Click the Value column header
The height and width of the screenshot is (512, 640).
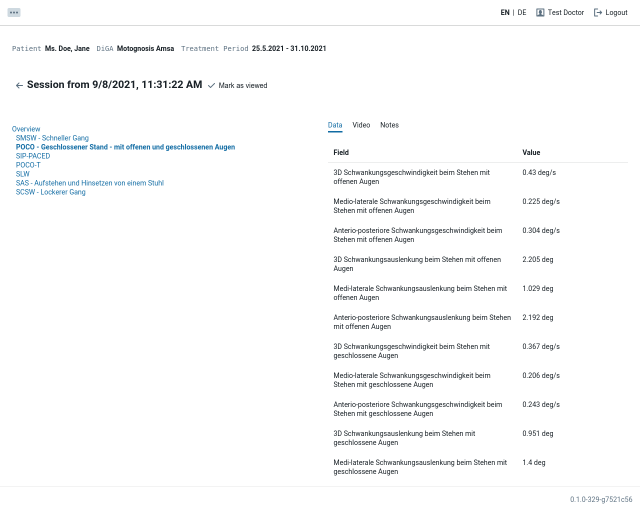tap(531, 152)
